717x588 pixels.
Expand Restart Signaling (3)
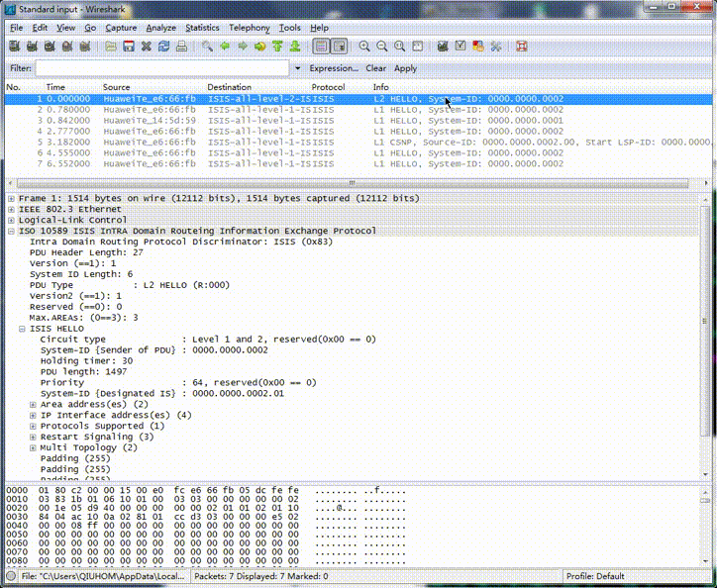click(x=33, y=438)
